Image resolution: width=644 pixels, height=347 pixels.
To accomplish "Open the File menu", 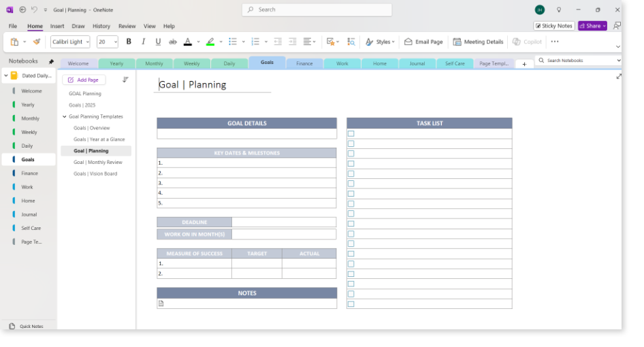I will tap(13, 26).
